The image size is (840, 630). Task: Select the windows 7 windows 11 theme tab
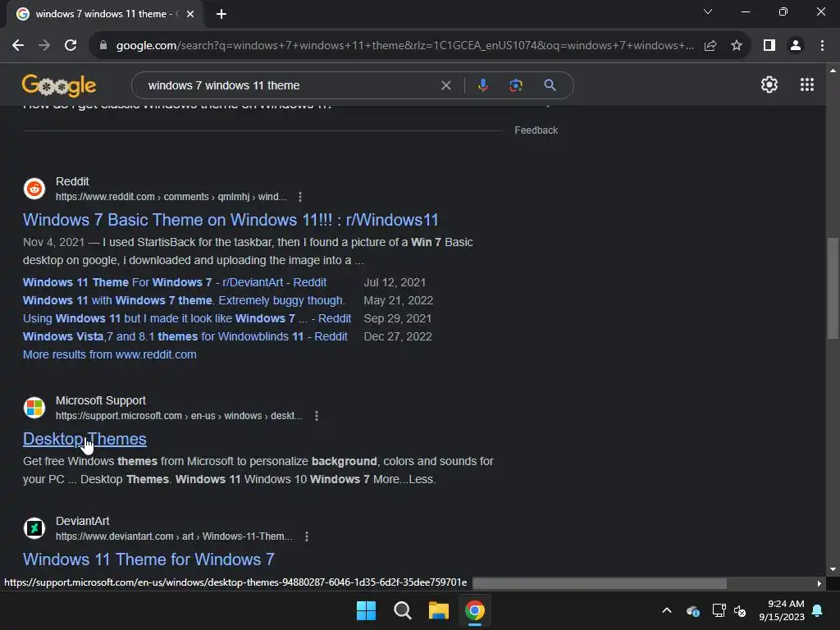pyautogui.click(x=104, y=14)
